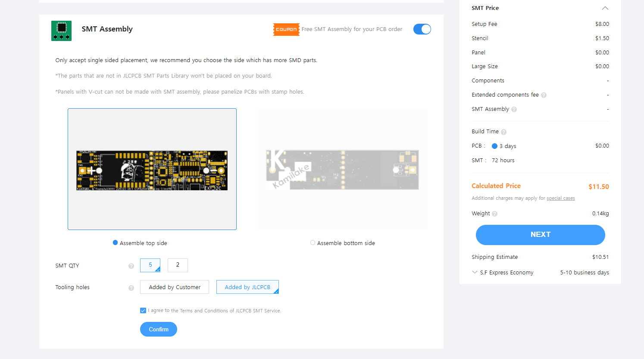Image resolution: width=644 pixels, height=359 pixels.
Task: Click help icon beside Extended components fee
Action: [x=544, y=95]
